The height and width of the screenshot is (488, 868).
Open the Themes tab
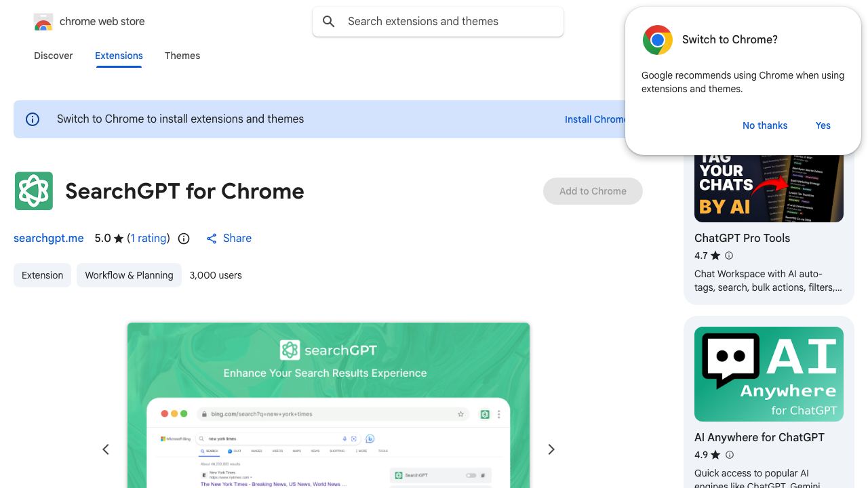pyautogui.click(x=182, y=56)
